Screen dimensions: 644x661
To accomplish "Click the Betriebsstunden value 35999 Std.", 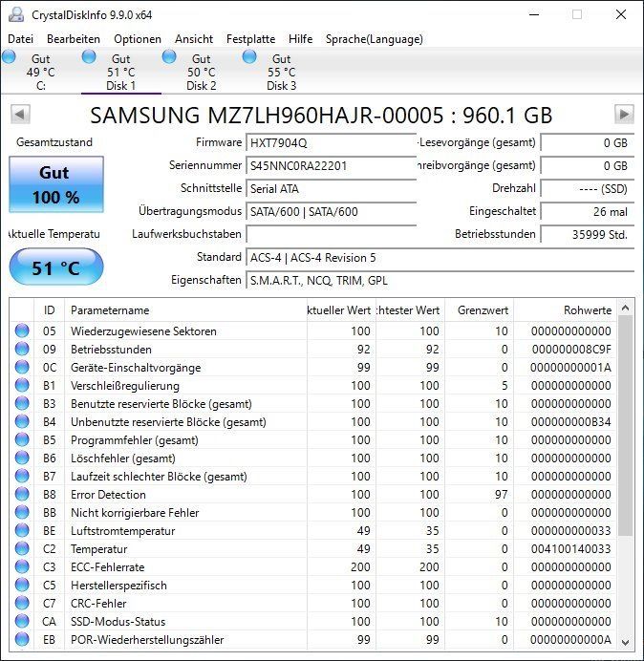I will click(x=587, y=234).
